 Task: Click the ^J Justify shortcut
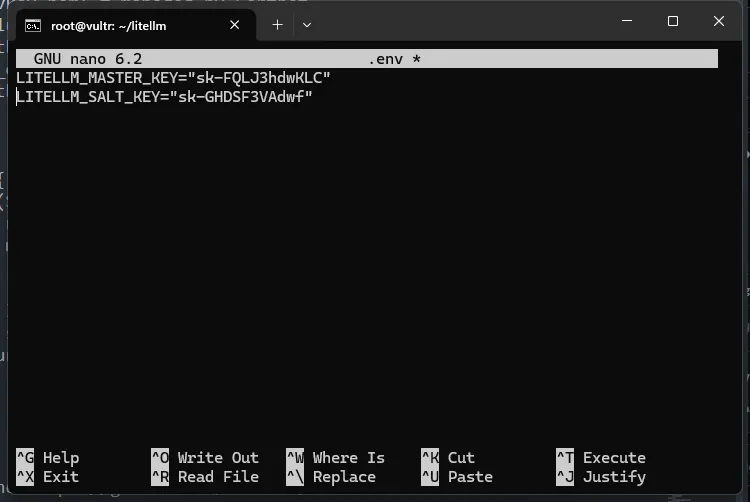(601, 477)
